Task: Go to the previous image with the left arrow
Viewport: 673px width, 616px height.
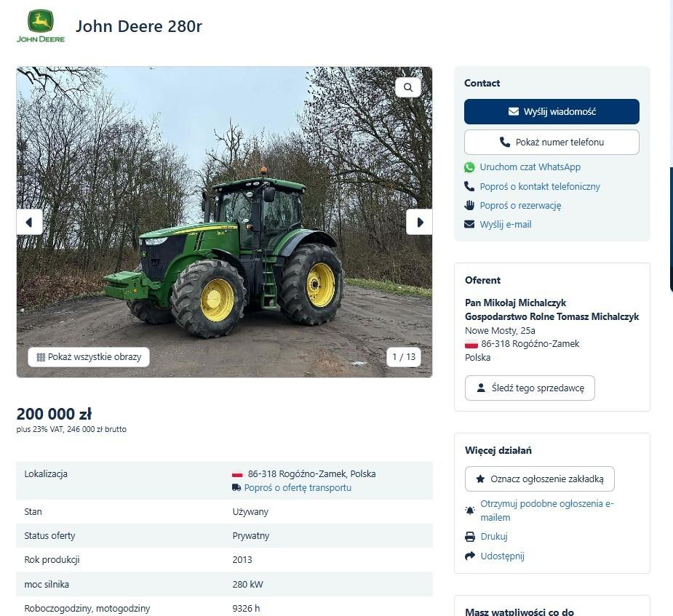Action: [x=30, y=223]
